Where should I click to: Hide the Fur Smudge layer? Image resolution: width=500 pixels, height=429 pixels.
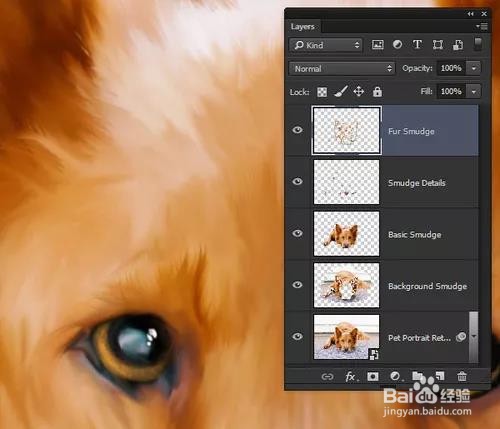pyautogui.click(x=297, y=130)
